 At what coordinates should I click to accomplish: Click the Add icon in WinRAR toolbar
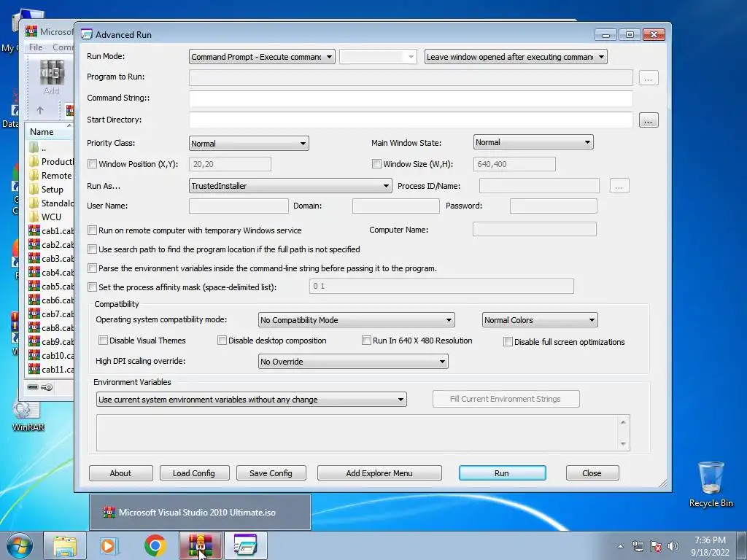(52, 77)
